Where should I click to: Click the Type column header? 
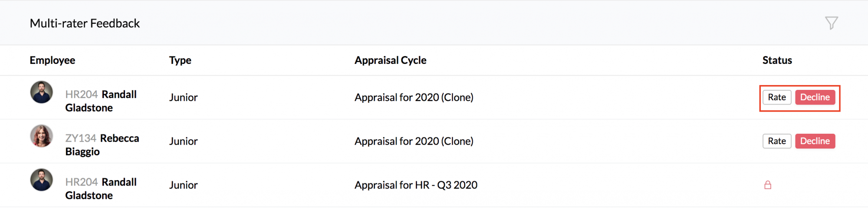click(x=180, y=60)
